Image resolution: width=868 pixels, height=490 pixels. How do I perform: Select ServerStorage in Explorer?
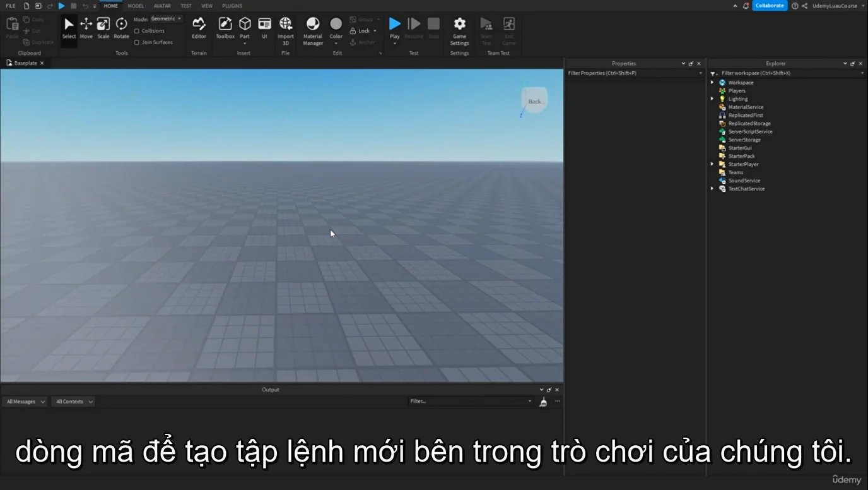[744, 140]
